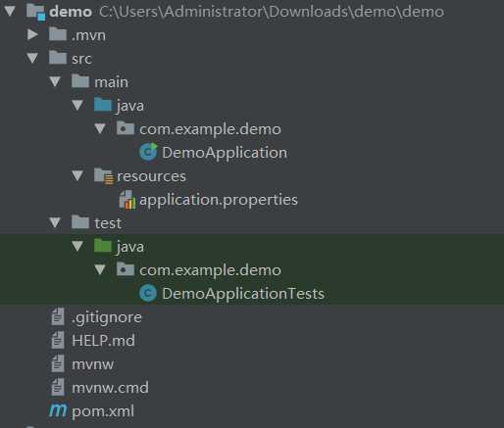504x428 pixels.
Task: Select com.example.demo package under main
Action: (x=210, y=129)
